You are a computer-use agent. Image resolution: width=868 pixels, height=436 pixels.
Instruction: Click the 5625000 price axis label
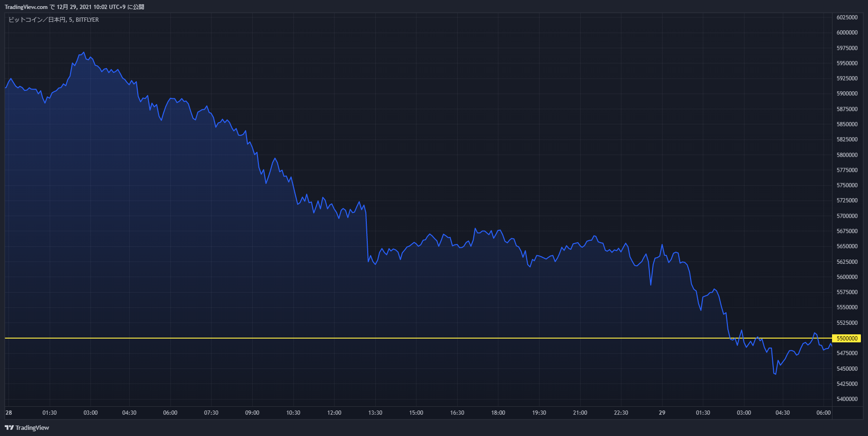pyautogui.click(x=847, y=262)
